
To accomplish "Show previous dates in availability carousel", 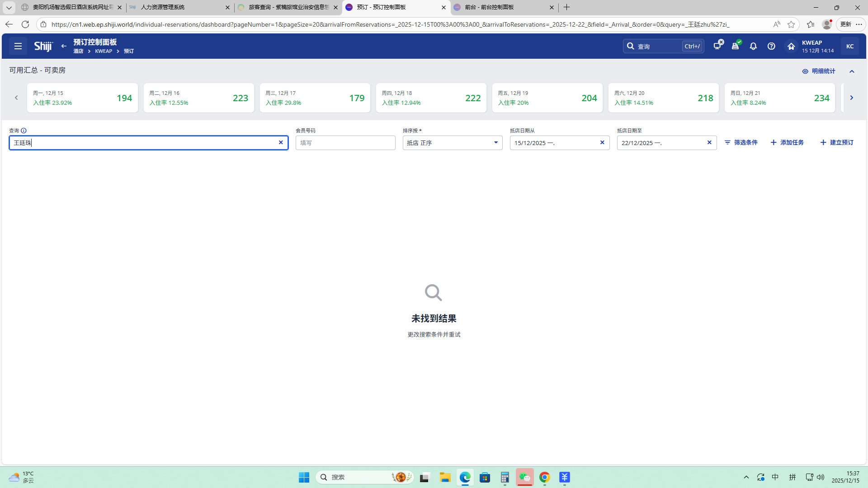I will (x=16, y=98).
